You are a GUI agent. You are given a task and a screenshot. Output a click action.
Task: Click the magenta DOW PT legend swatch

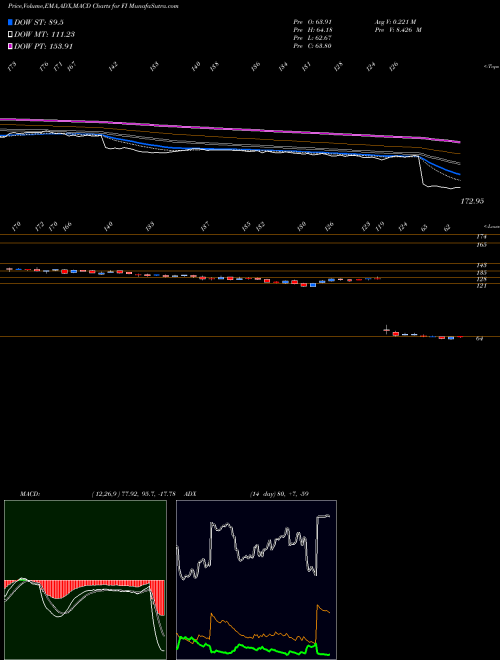[x=10, y=46]
